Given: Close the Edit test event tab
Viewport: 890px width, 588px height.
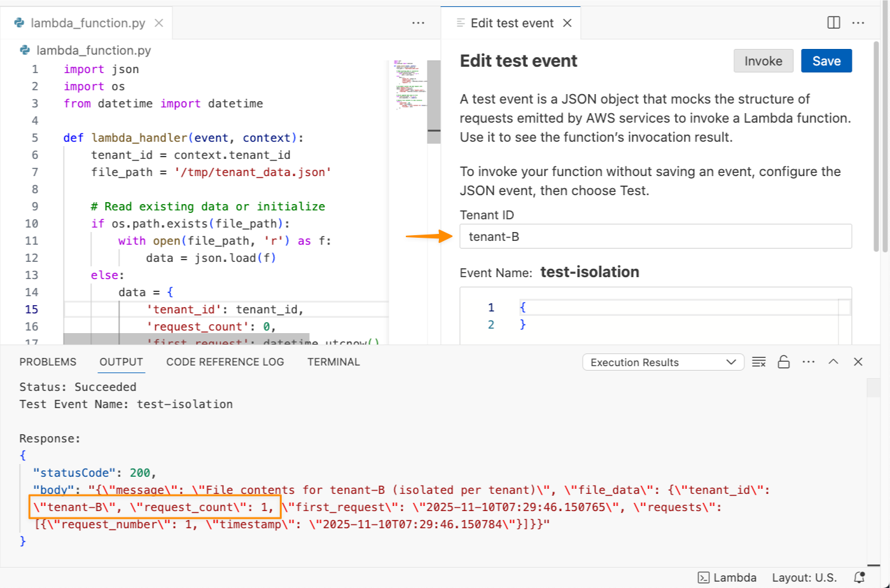Looking at the screenshot, I should 567,23.
